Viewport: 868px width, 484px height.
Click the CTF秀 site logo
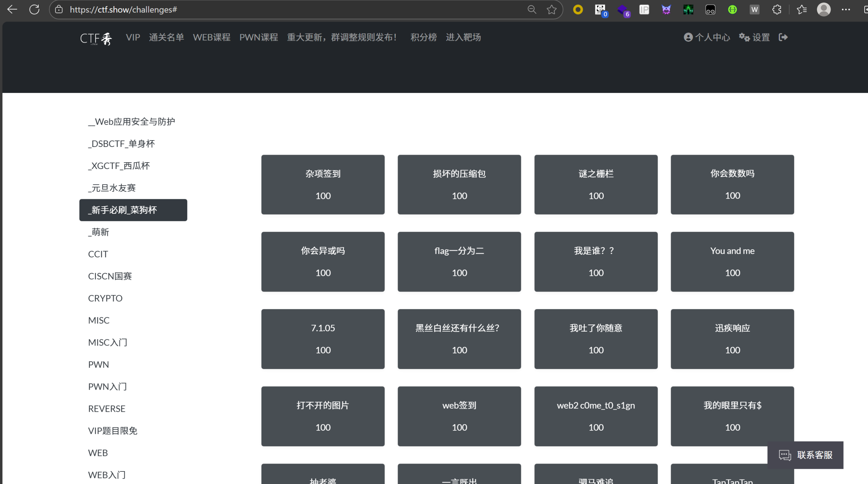click(96, 38)
